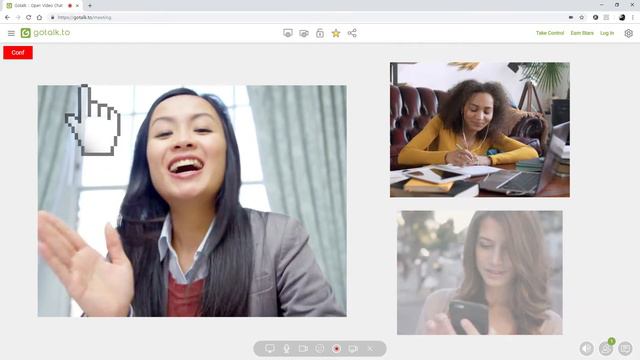Image resolution: width=640 pixels, height=360 pixels.
Task: Open the Earn Stars link
Action: click(x=582, y=33)
